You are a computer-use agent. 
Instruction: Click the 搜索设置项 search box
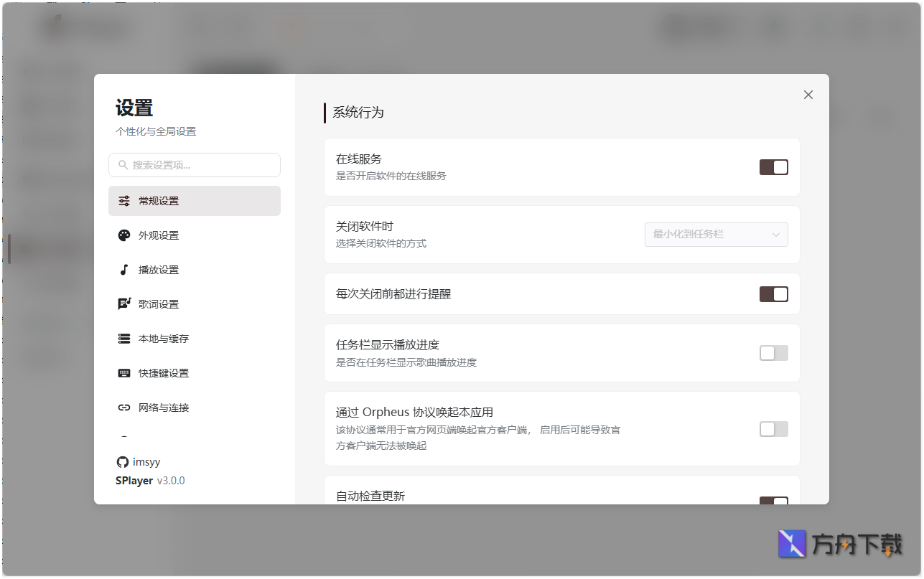click(195, 165)
